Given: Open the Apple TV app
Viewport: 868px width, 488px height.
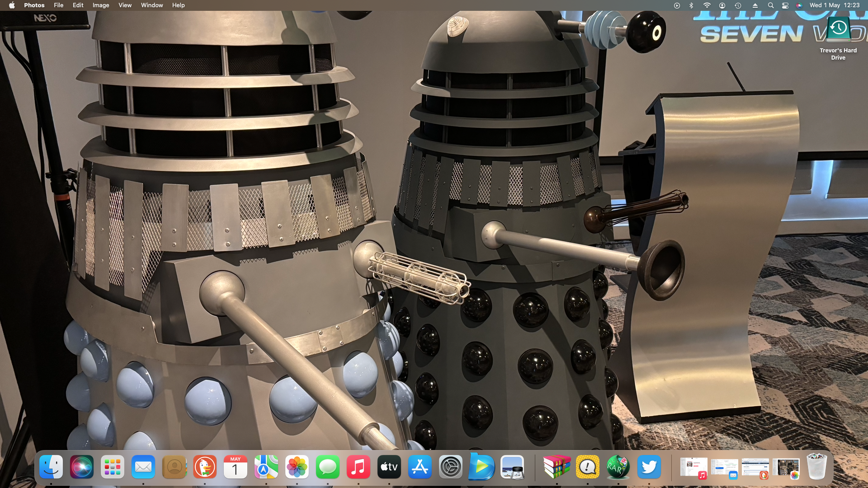Looking at the screenshot, I should tap(389, 467).
